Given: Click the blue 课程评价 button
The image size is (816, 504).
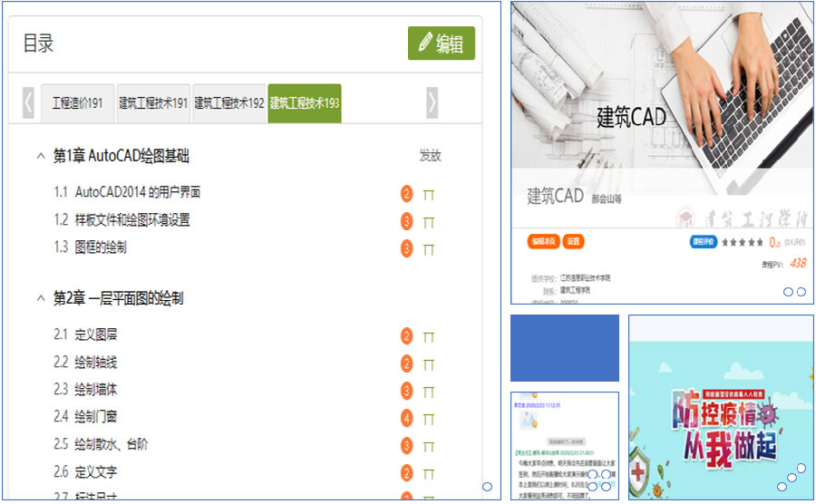Looking at the screenshot, I should click(x=703, y=242).
